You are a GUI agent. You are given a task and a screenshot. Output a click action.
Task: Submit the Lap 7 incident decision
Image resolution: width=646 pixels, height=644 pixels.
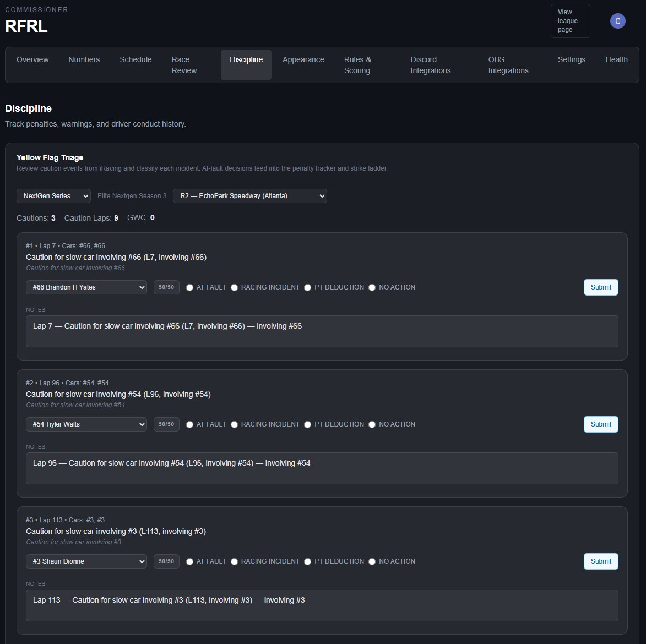pyautogui.click(x=601, y=287)
